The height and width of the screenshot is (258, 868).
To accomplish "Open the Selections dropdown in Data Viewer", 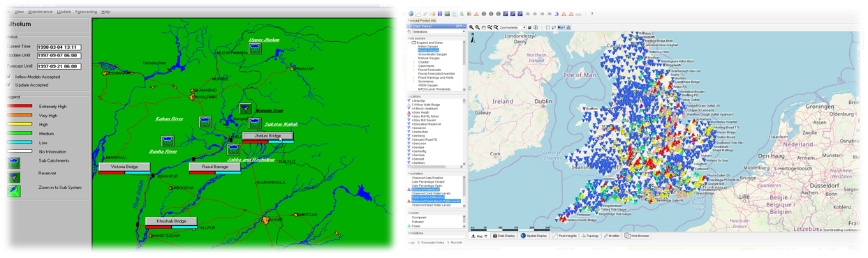I will pos(436,31).
